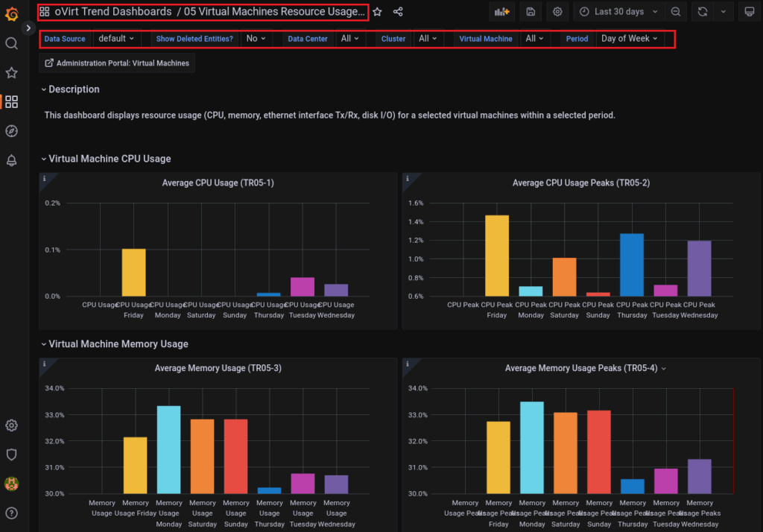Click the blue Thursday bar in CPU Usage Peaks
This screenshot has width=763, height=532.
click(632, 265)
